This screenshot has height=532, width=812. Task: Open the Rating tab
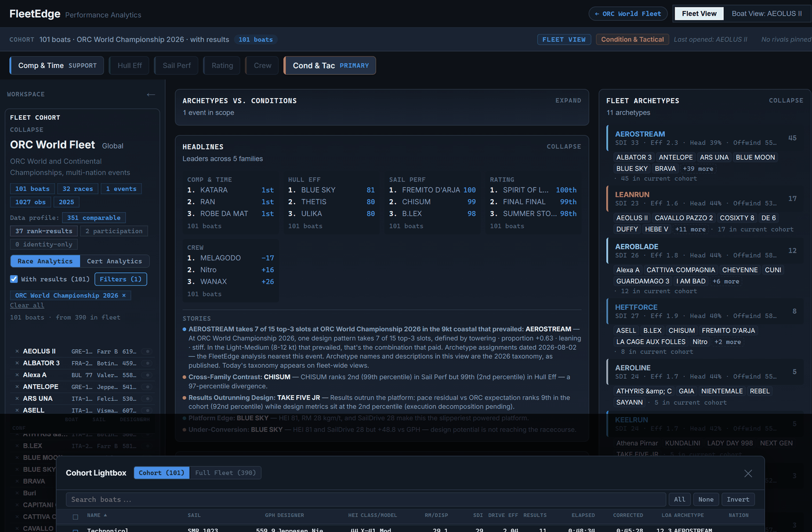222,66
